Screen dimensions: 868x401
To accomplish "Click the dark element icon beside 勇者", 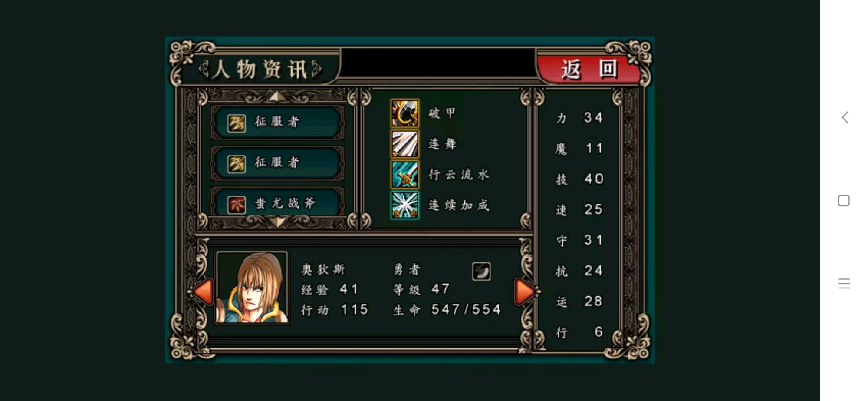I will coord(481,272).
